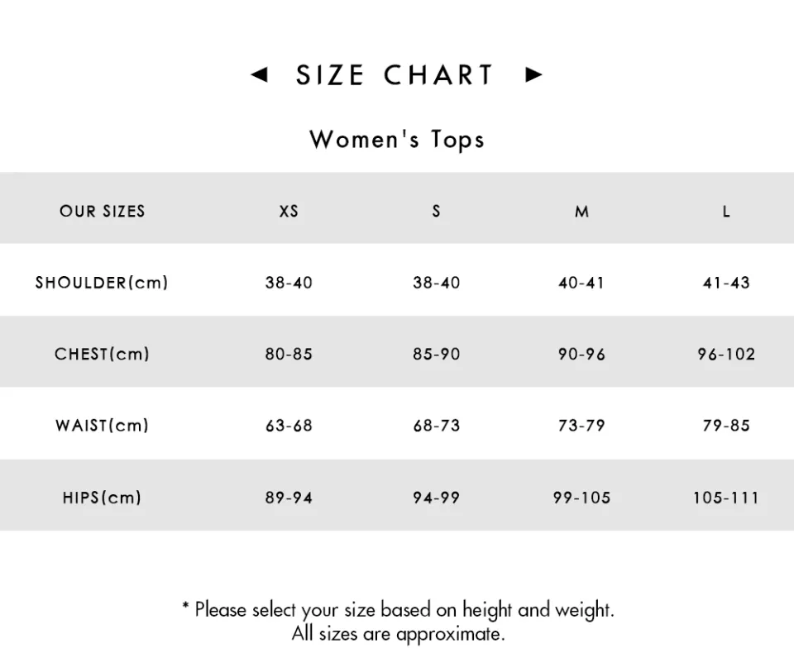Click the right arrow beside SIZE CHART
Image resolution: width=794 pixels, height=672 pixels.
point(534,75)
